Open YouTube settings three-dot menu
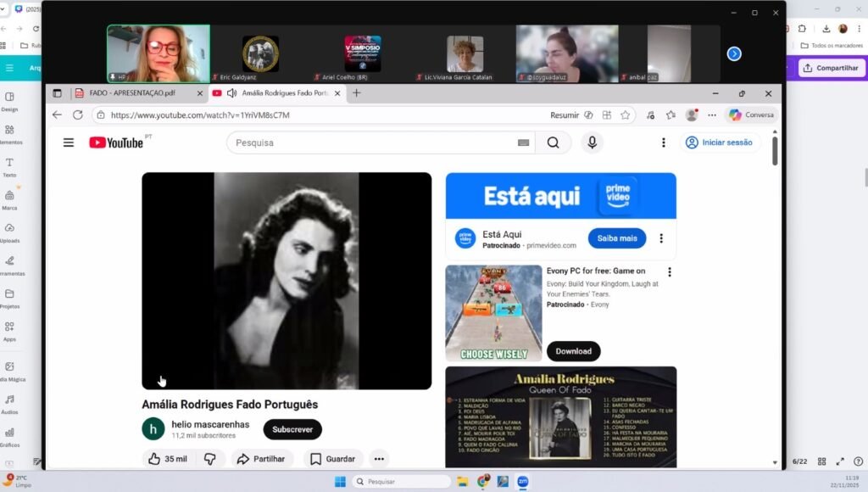868x492 pixels. coord(663,143)
